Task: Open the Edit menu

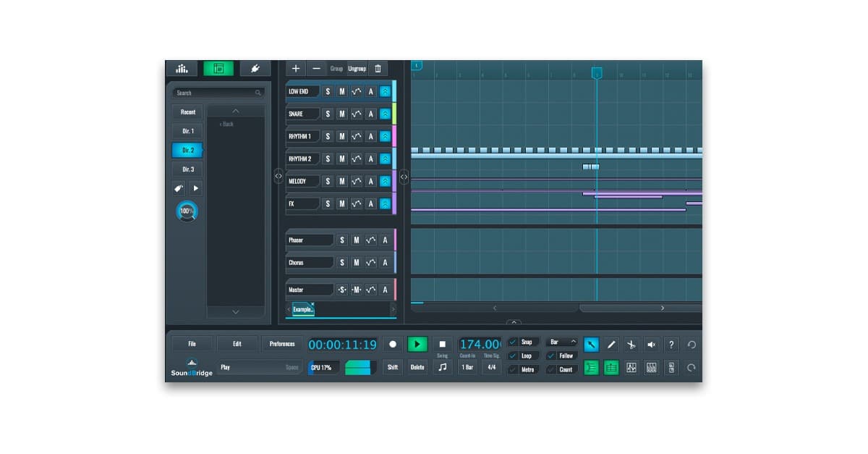Action: coord(237,343)
